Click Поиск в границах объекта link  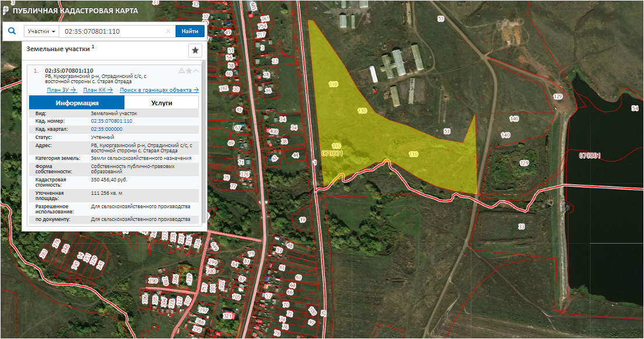(x=159, y=90)
